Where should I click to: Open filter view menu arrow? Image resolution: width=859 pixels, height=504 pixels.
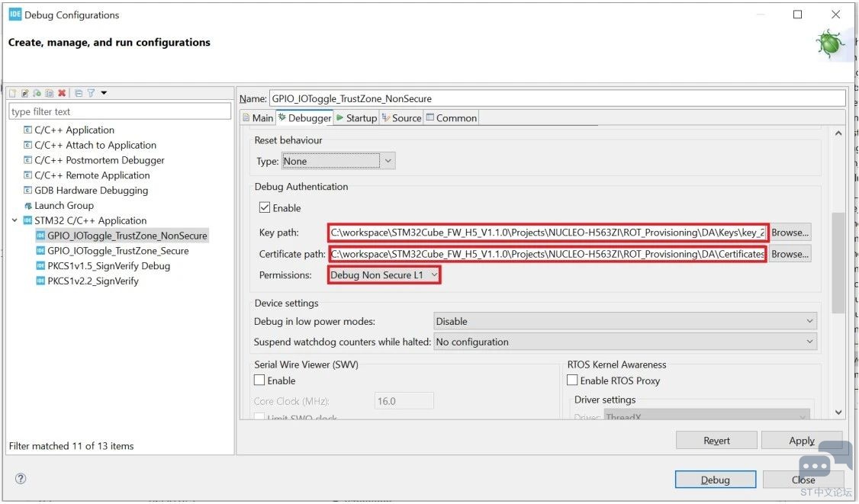pyautogui.click(x=104, y=93)
